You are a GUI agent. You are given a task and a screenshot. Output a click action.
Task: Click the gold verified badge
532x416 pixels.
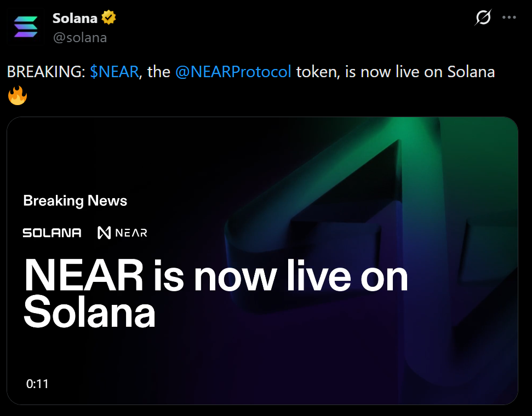click(x=108, y=18)
